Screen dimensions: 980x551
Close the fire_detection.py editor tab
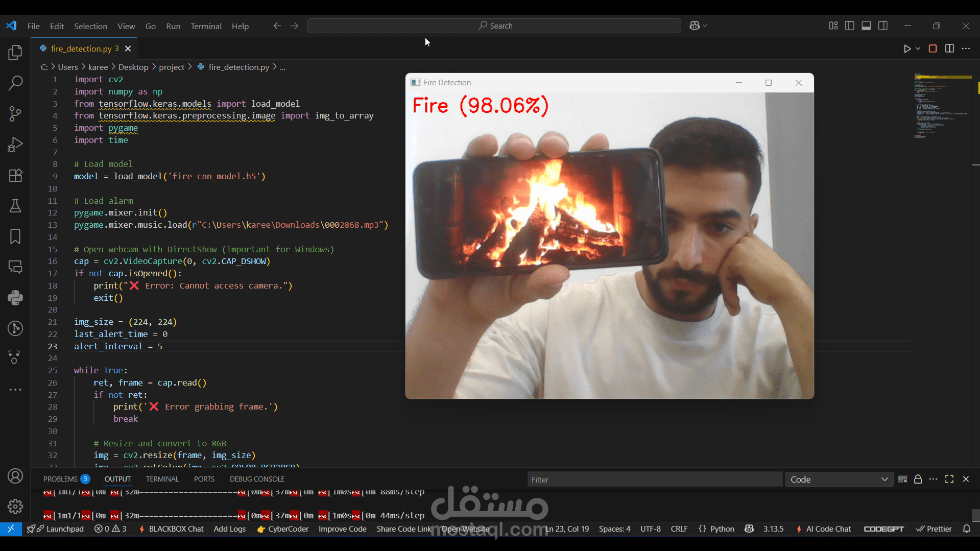point(128,49)
